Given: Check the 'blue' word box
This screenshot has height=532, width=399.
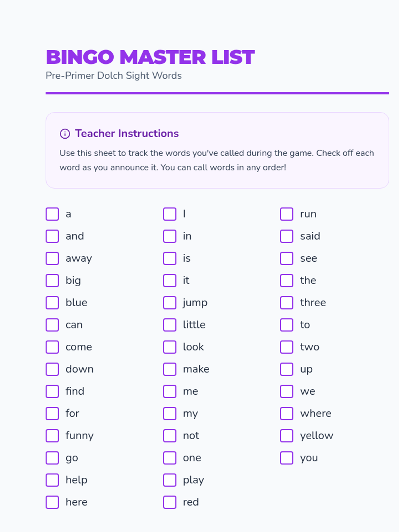Looking at the screenshot, I should [52, 303].
